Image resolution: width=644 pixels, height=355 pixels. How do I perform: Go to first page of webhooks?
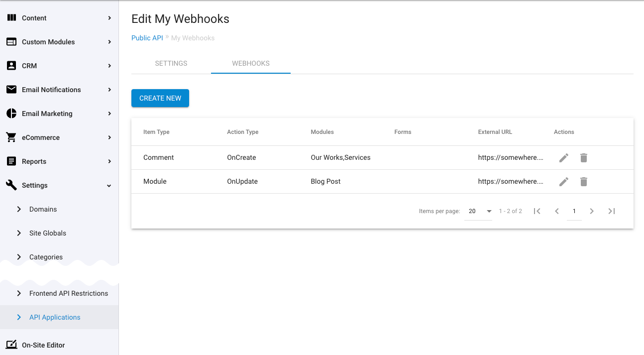point(537,211)
